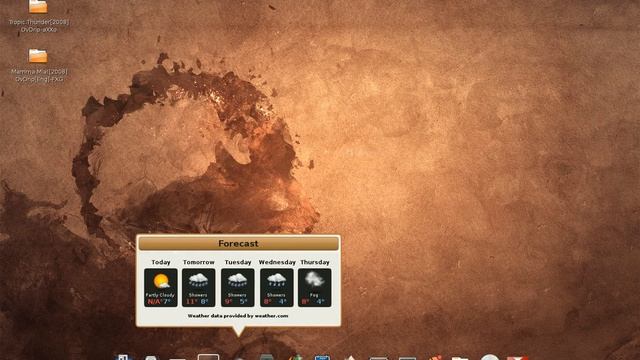Click Today's partly cloudy sun icon
The height and width of the screenshot is (360, 640).
[161, 281]
